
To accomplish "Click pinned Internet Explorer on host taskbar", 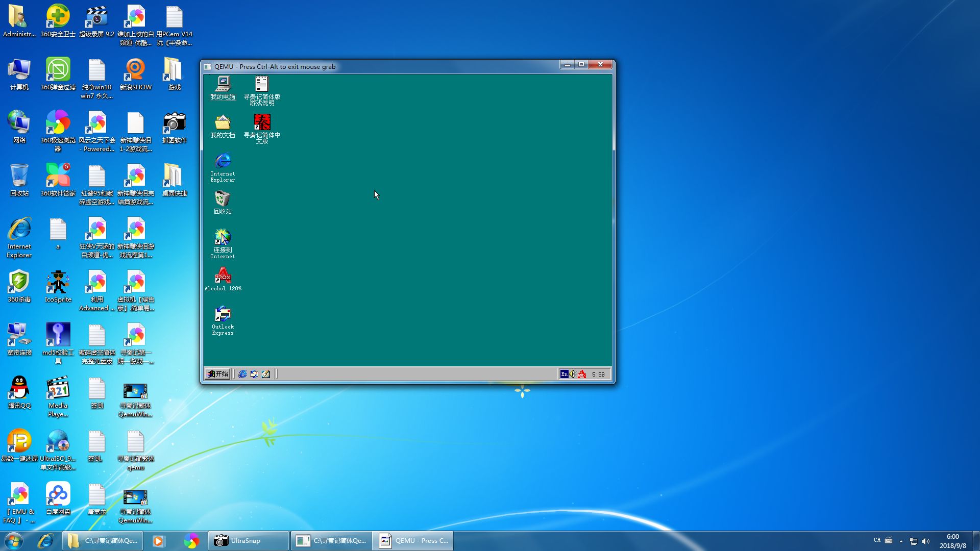I will pos(45,541).
